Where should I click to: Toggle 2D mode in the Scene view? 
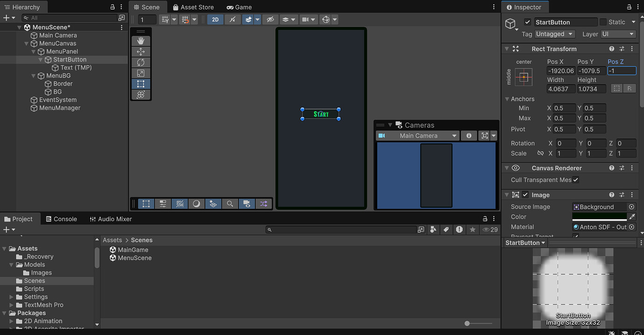215,19
